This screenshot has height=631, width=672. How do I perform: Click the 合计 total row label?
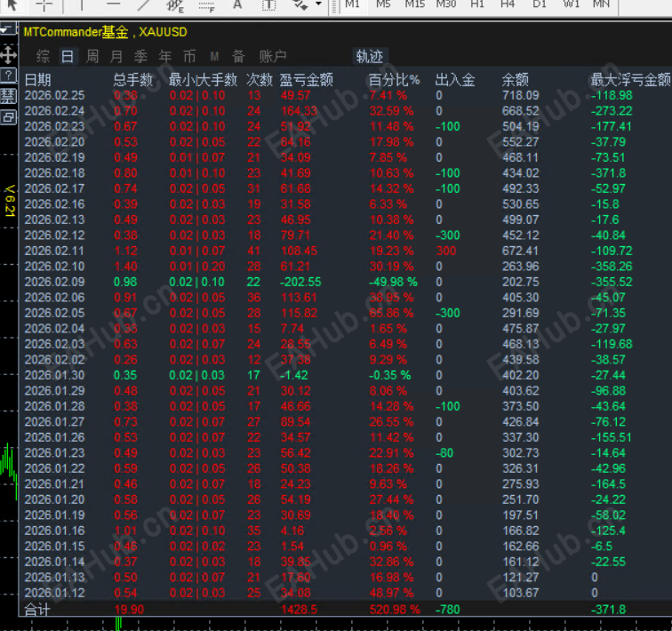tap(37, 609)
